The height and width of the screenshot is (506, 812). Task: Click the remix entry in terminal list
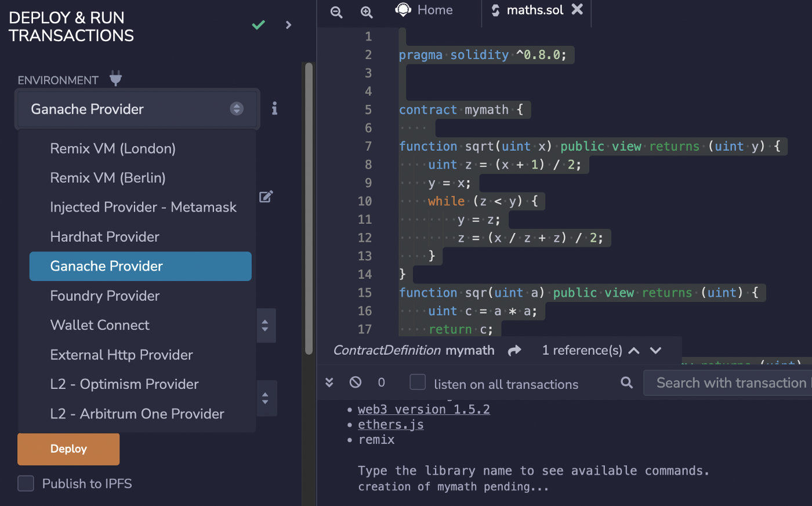pos(376,439)
